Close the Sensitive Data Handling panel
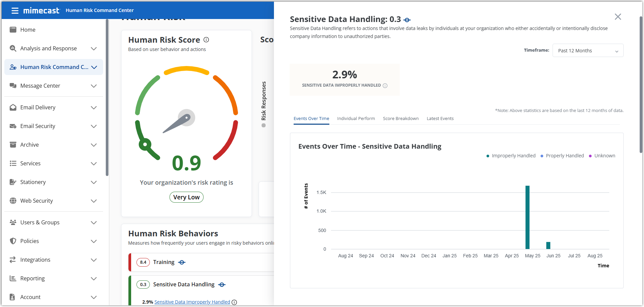Image resolution: width=644 pixels, height=307 pixels. click(x=618, y=17)
